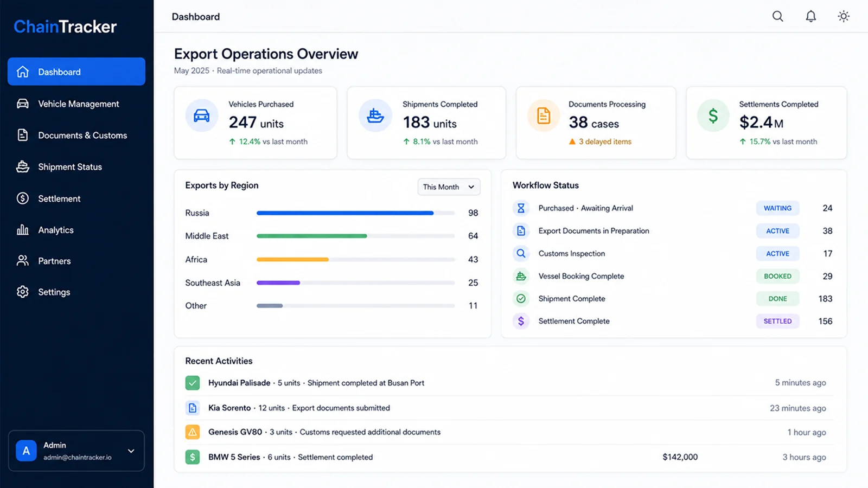This screenshot has width=868, height=488.
Task: Click green check icon of Hyundai Palisade activity
Action: (193, 383)
